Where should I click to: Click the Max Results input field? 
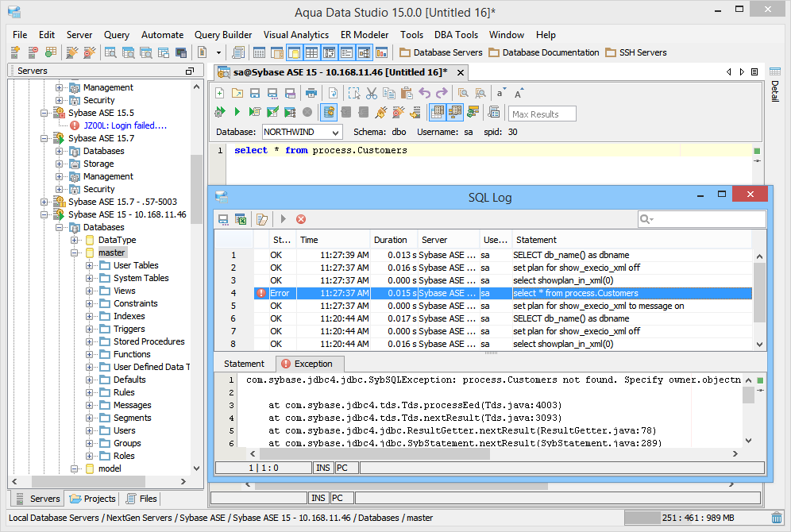(542, 114)
